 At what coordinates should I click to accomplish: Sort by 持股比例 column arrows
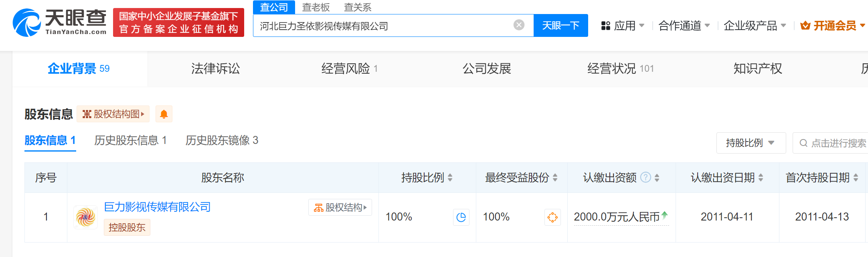450,178
